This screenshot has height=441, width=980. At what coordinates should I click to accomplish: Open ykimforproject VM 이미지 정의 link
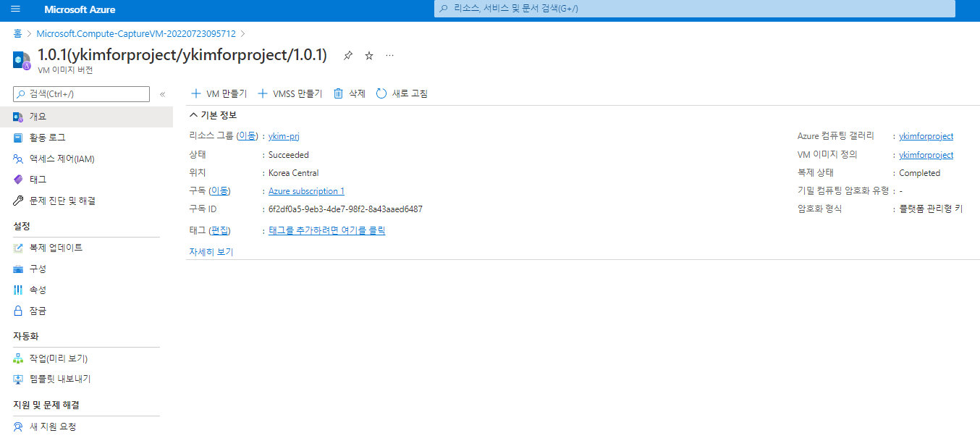tap(926, 155)
